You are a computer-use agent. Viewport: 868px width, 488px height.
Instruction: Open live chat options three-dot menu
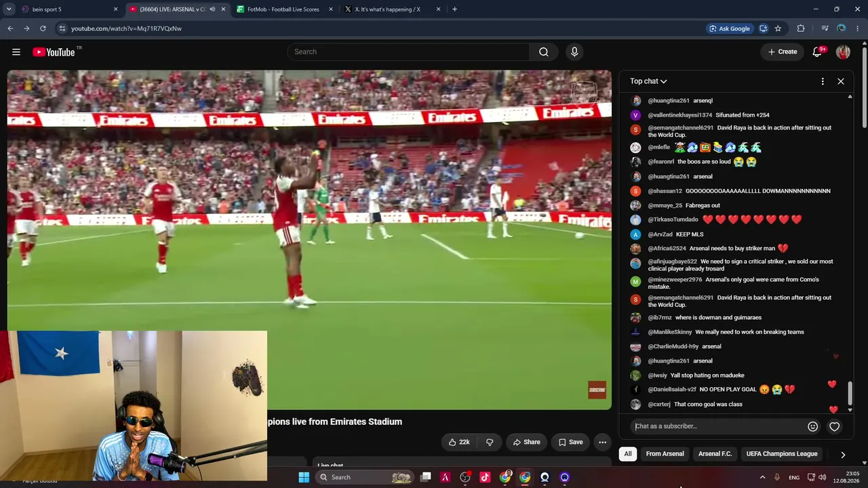coord(823,81)
